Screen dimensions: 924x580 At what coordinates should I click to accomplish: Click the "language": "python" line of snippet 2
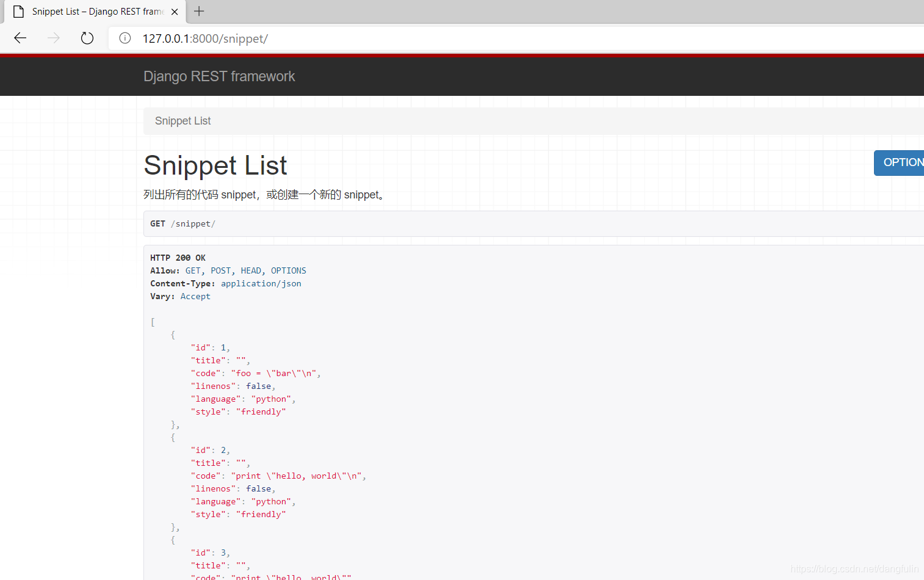point(243,501)
